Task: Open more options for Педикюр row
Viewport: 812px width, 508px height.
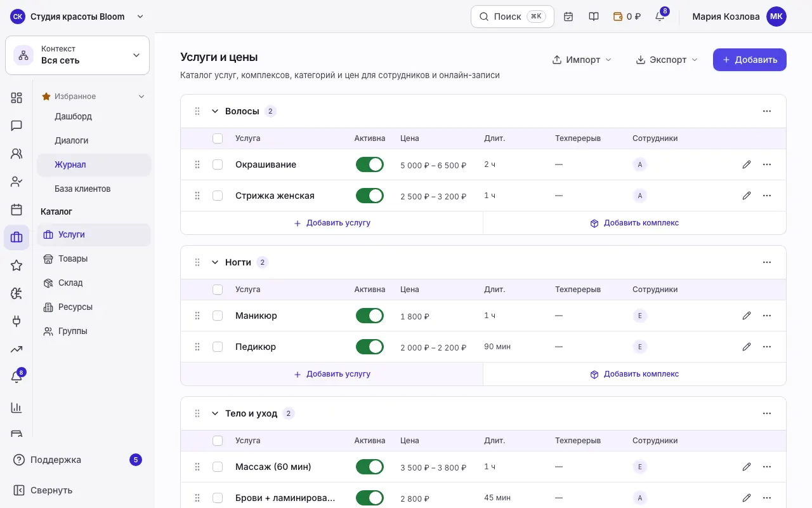Action: 767,347
